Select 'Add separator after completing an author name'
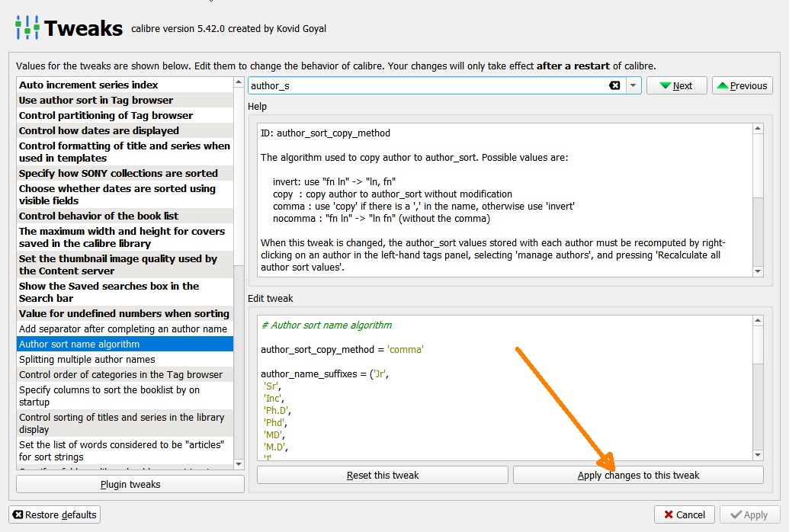The height and width of the screenshot is (532, 789). (125, 328)
